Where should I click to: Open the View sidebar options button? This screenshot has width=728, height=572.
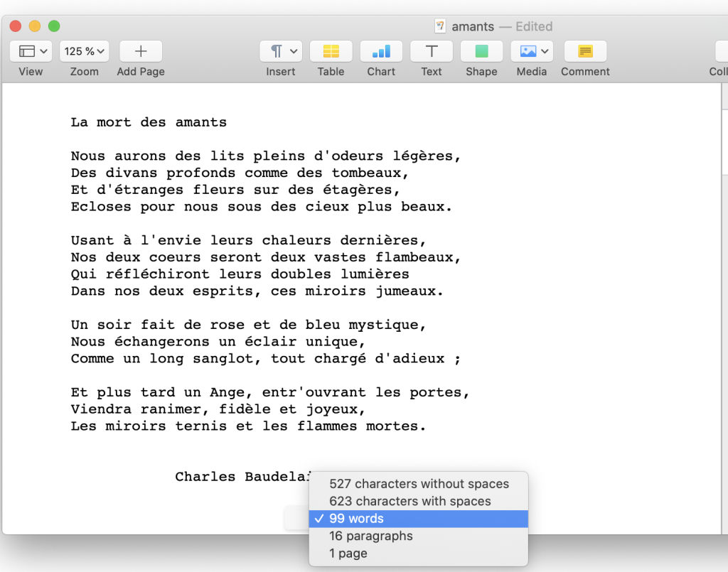point(31,51)
